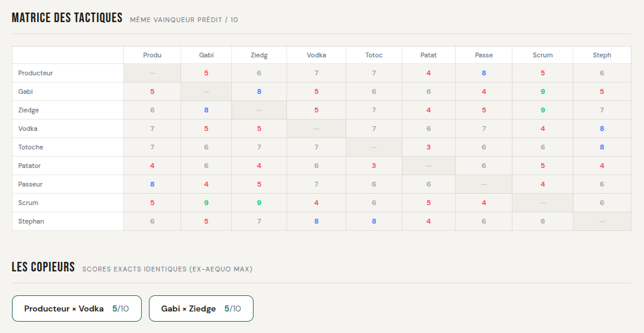Click the Les Copieurs section heading
This screenshot has height=333, width=644.
(x=43, y=267)
